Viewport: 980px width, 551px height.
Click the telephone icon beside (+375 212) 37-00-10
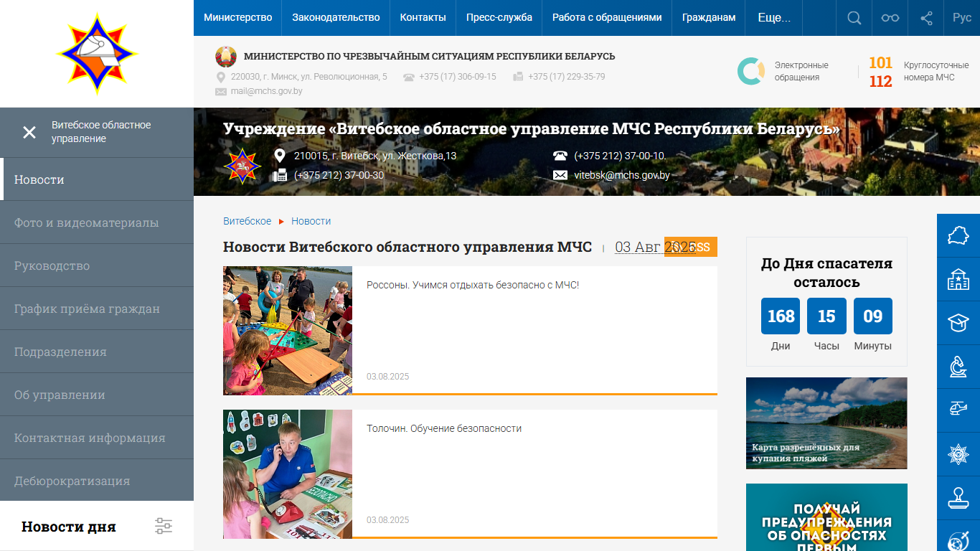(x=560, y=156)
